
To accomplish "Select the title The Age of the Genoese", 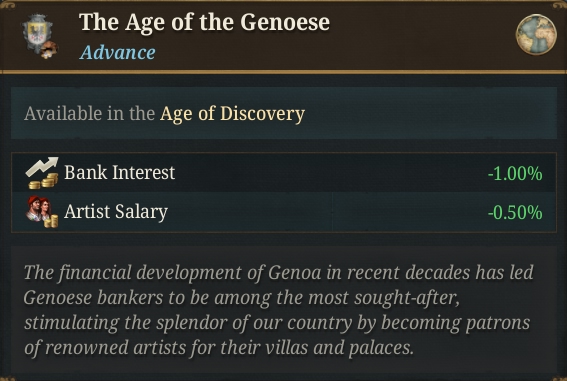I will coord(204,22).
